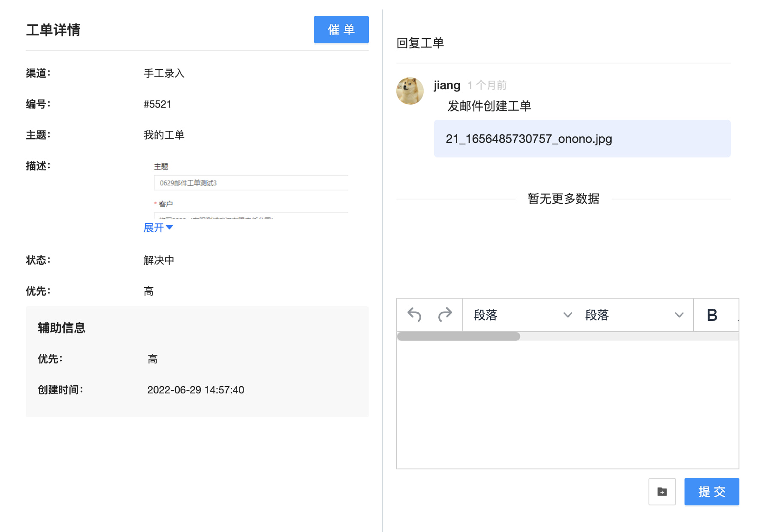Image resolution: width=772 pixels, height=532 pixels.
Task: Click the 1 个月前 timestamp
Action: point(487,85)
